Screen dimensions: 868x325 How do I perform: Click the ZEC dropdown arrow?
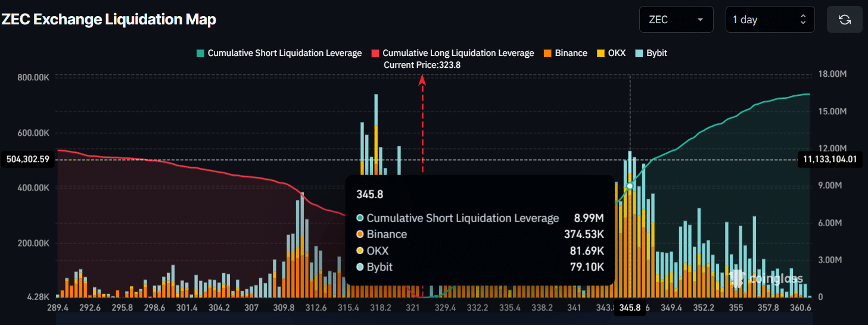(x=700, y=20)
